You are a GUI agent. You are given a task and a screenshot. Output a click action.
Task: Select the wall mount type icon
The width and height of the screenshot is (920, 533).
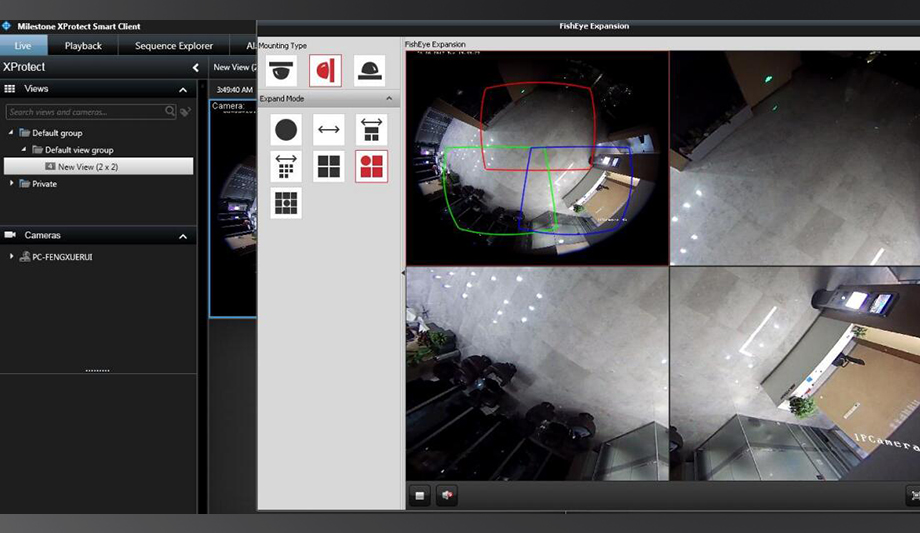click(325, 70)
